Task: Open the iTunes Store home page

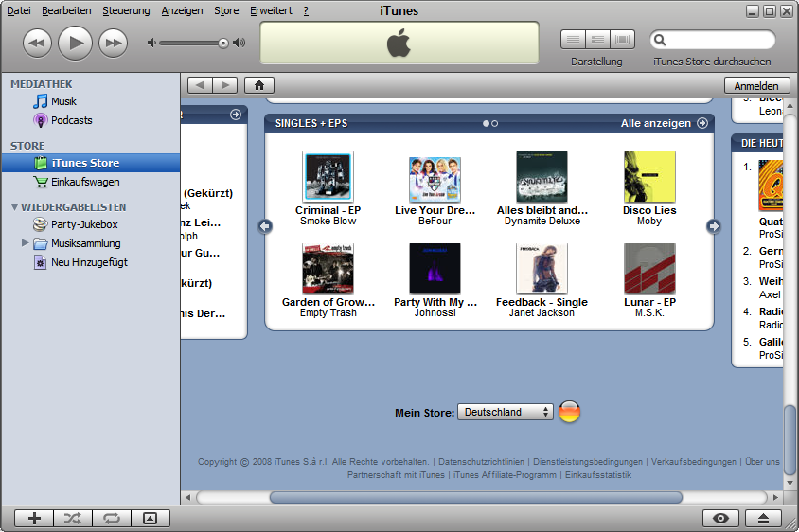Action: pyautogui.click(x=258, y=85)
